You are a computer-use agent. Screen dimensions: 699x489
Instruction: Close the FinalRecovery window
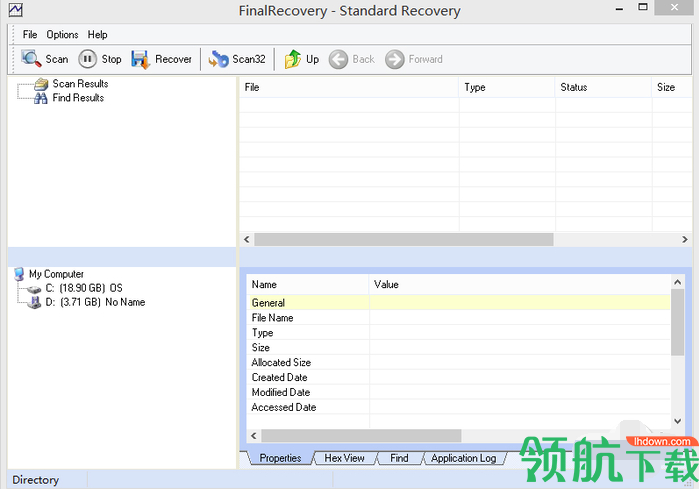click(x=674, y=8)
